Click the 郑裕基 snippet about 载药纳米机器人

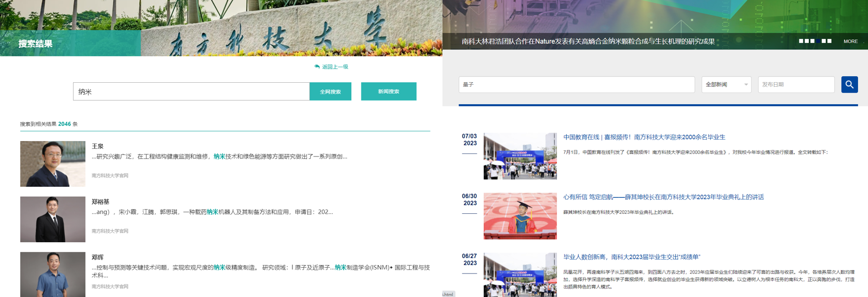tap(213, 212)
